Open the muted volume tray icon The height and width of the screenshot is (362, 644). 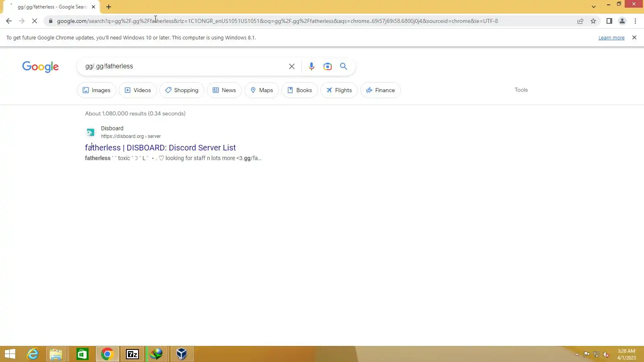(606, 354)
